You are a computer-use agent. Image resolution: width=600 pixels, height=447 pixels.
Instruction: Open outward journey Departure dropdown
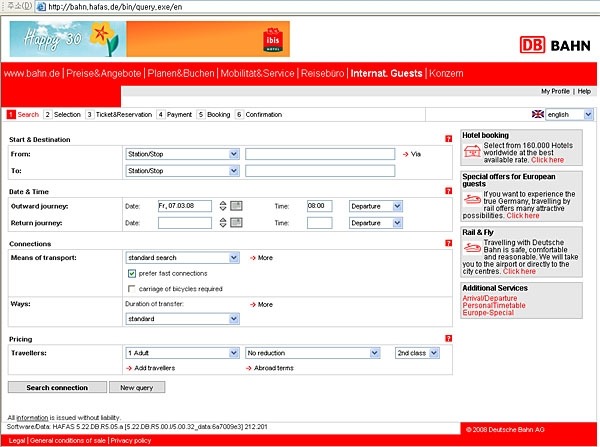point(376,206)
